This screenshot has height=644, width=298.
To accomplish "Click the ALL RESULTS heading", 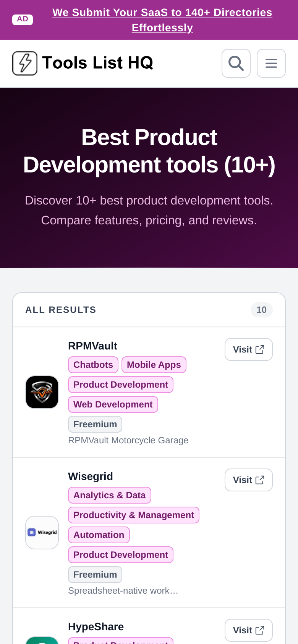I will [61, 310].
